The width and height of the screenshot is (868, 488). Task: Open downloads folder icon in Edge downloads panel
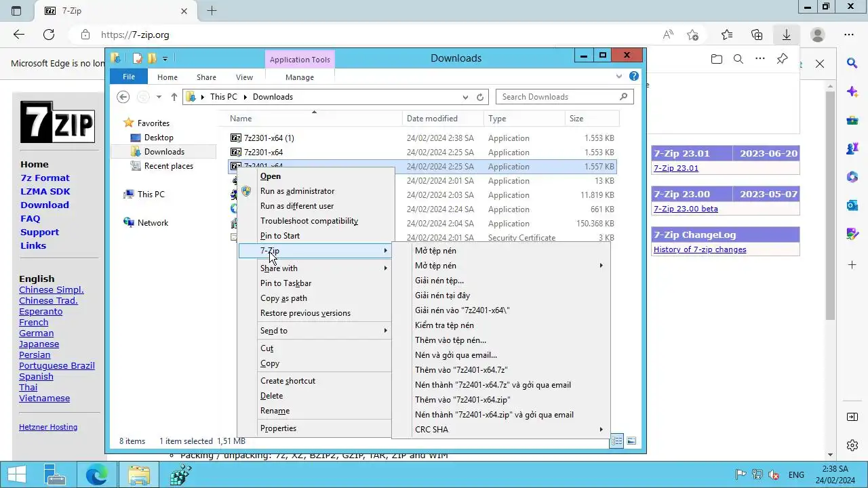click(x=717, y=59)
